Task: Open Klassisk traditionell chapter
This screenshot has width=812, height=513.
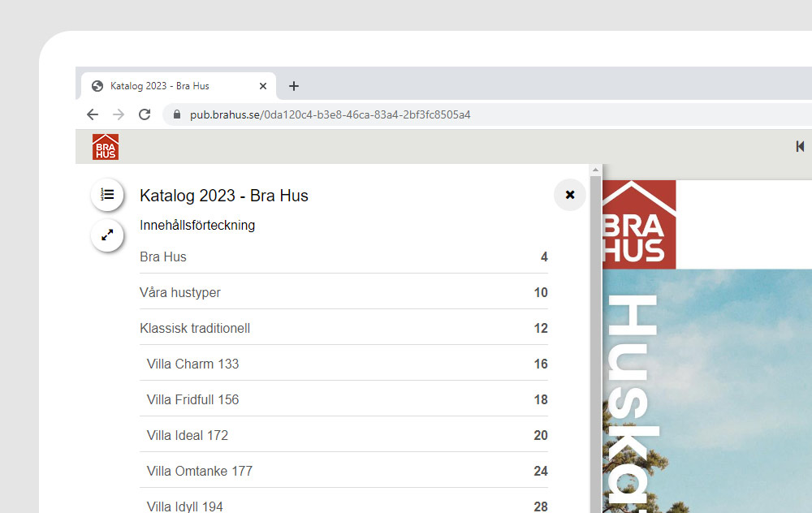Action: tap(343, 328)
